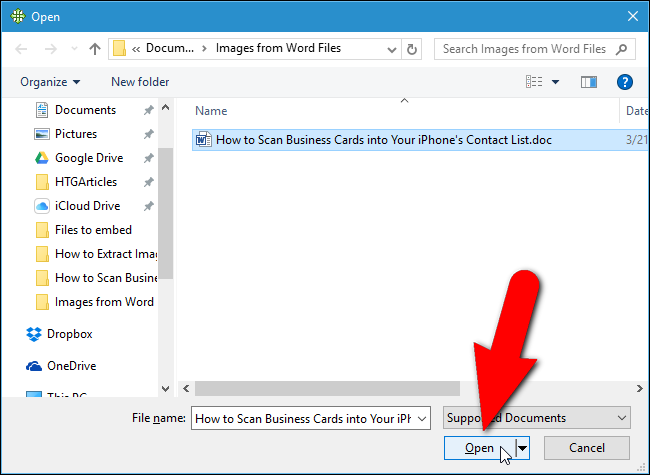Expand the address bar history dropdown
650x475 pixels.
tap(391, 49)
